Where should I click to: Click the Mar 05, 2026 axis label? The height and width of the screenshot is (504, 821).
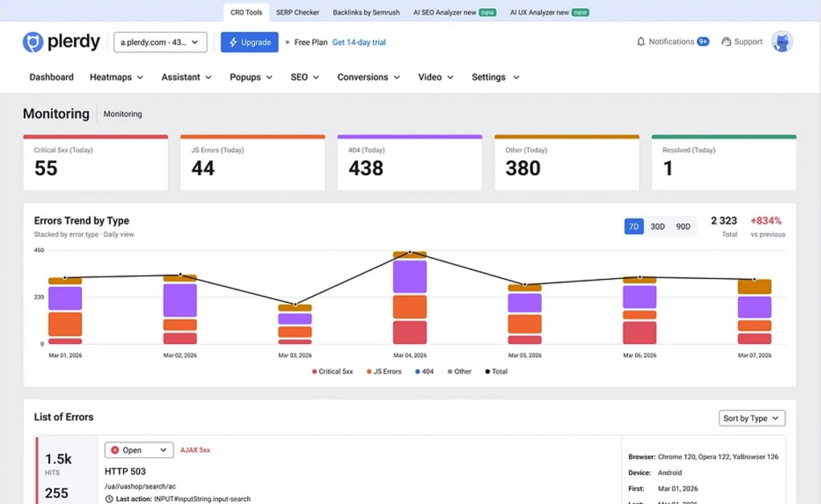point(525,356)
